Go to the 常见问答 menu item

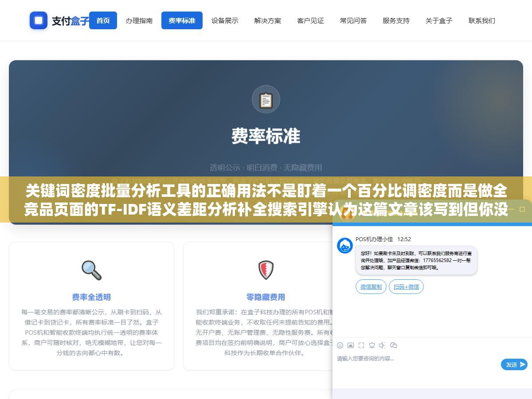353,20
